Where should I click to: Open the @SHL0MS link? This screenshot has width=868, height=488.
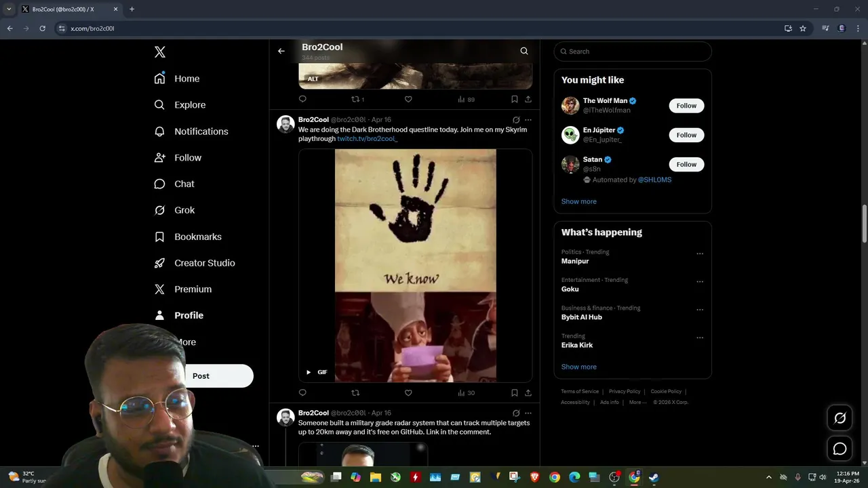point(654,180)
